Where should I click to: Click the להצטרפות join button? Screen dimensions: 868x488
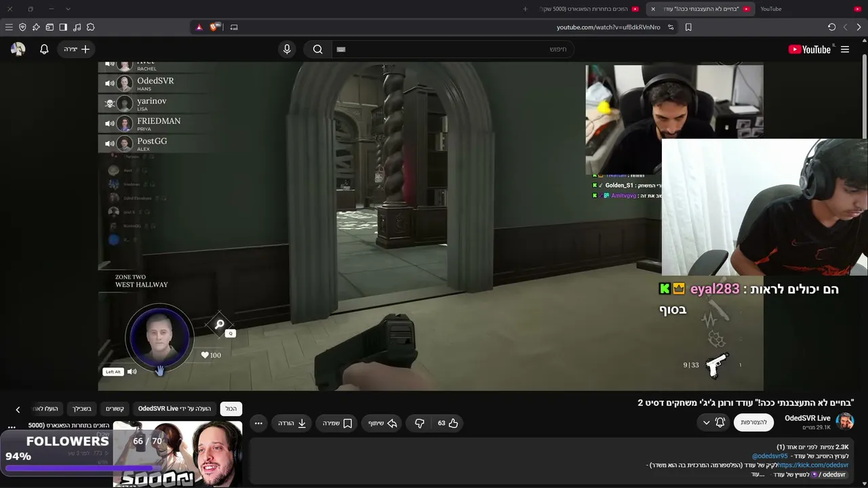point(753,422)
